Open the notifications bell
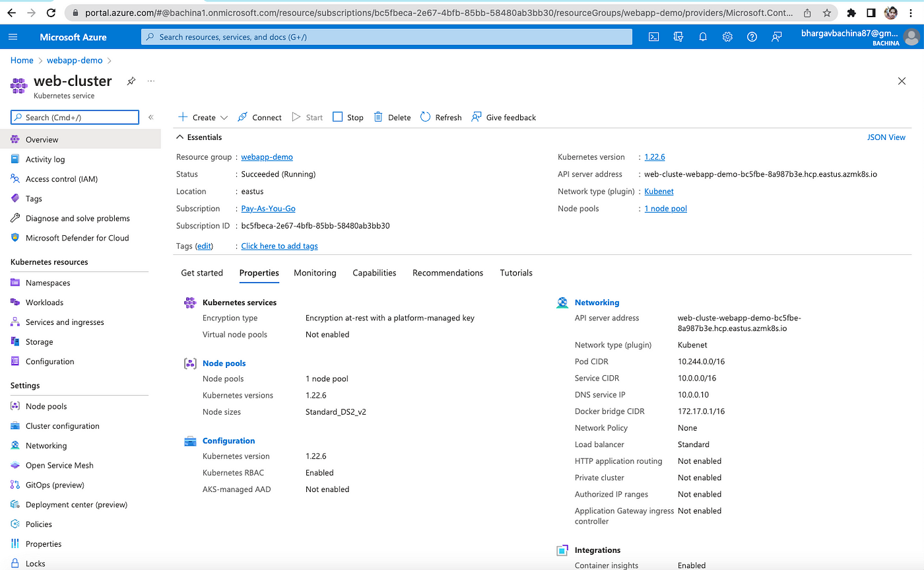 [x=703, y=37]
